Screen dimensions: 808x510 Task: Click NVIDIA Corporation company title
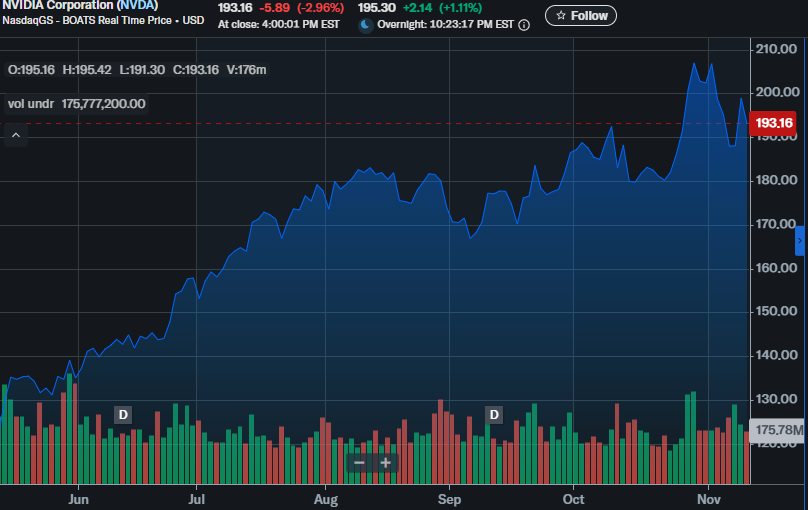pyautogui.click(x=57, y=6)
